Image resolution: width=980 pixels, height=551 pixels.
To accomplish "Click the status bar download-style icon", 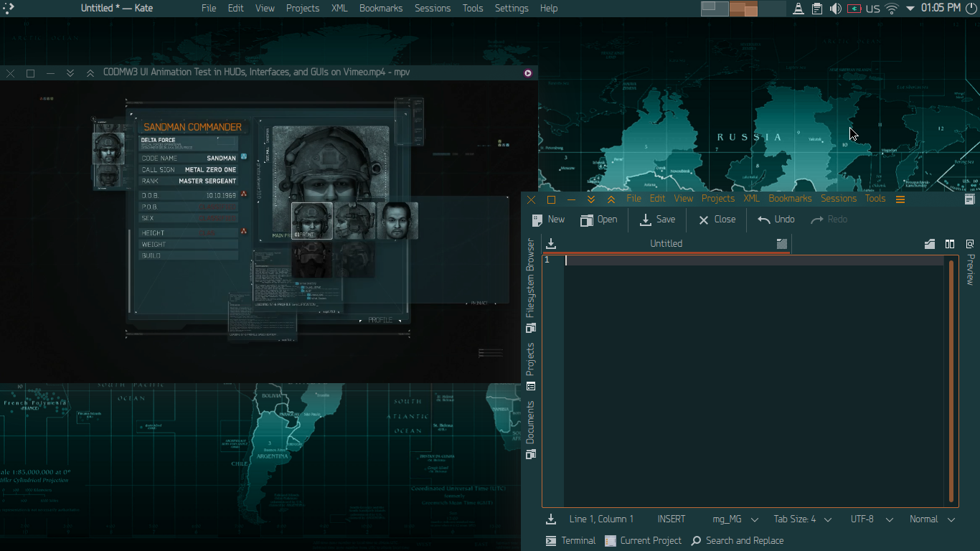I will tap(551, 519).
